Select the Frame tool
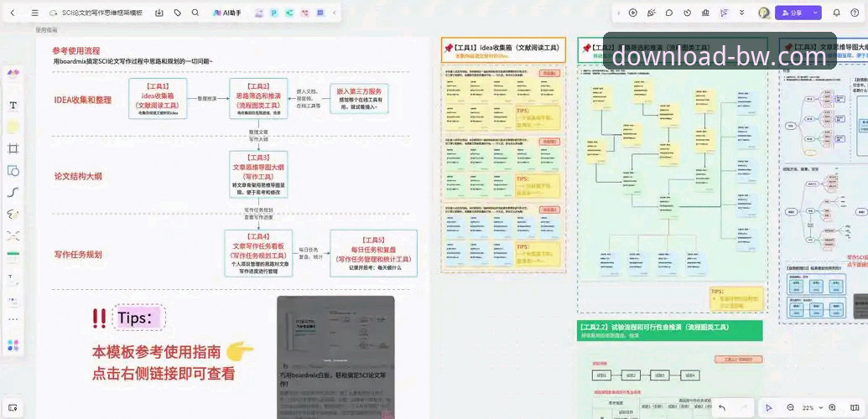This screenshot has width=868, height=419. (13, 148)
